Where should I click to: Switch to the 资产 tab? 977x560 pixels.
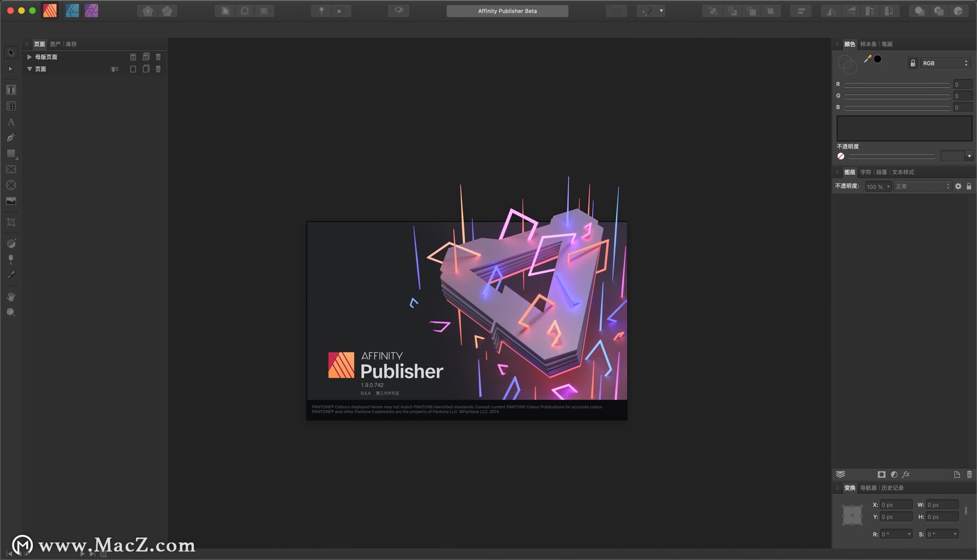coord(55,44)
